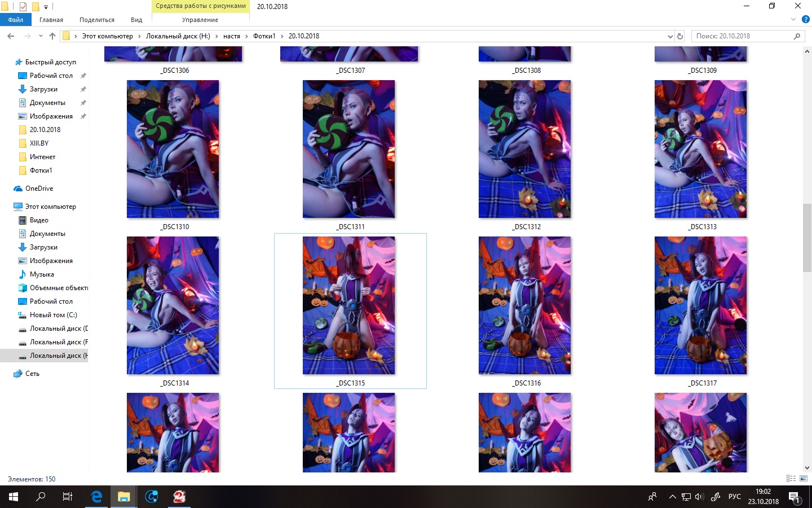The height and width of the screenshot is (508, 812).
Task: Open Help via the blue question mark icon
Action: point(805,20)
